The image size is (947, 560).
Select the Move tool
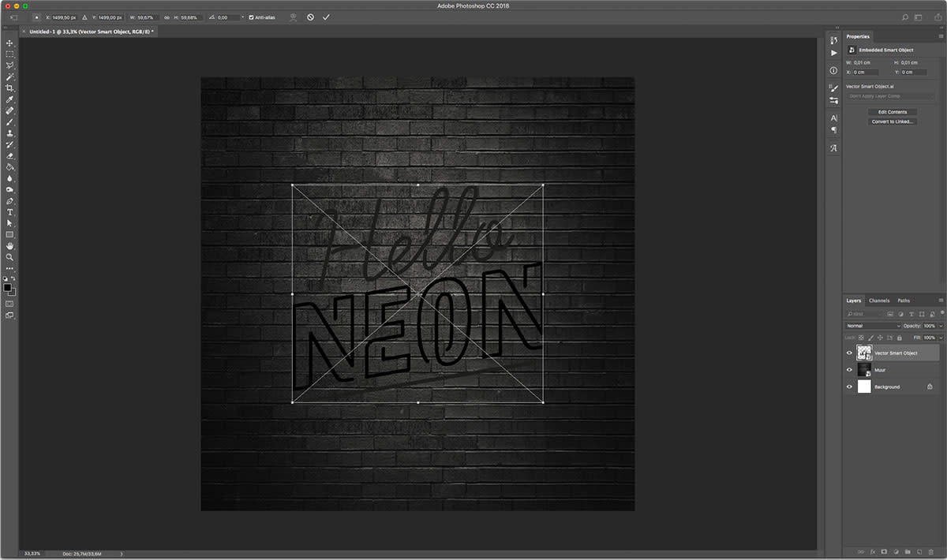click(10, 43)
